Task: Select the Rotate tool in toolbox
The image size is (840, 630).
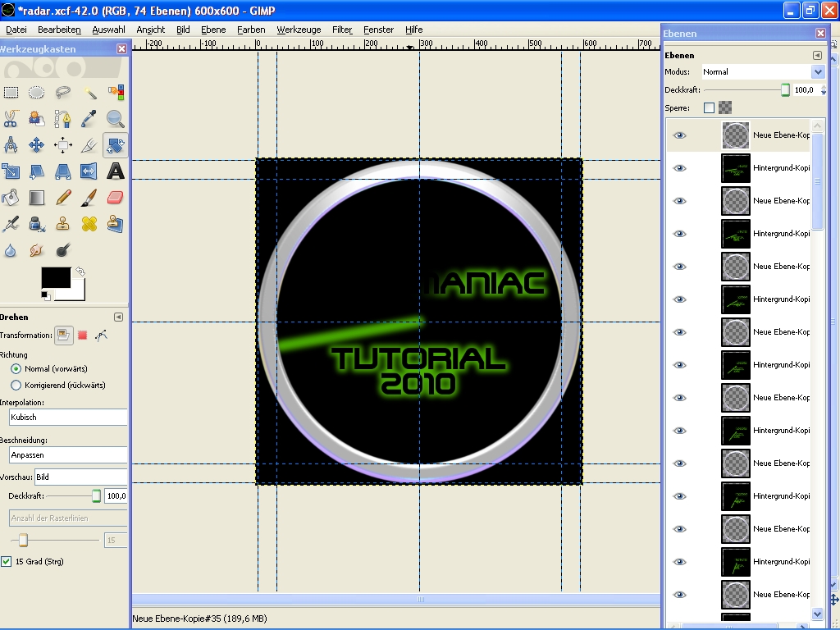Action: (x=115, y=145)
